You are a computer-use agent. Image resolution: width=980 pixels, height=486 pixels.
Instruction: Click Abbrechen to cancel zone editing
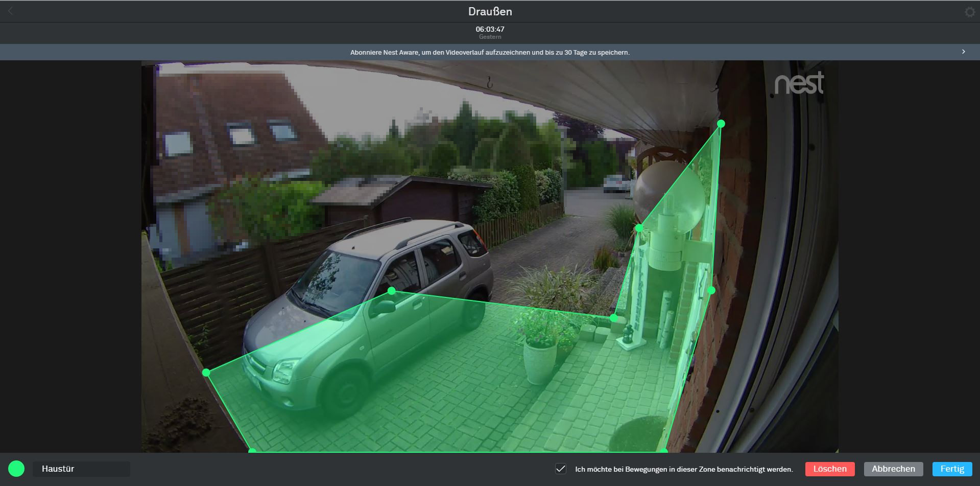pos(893,469)
